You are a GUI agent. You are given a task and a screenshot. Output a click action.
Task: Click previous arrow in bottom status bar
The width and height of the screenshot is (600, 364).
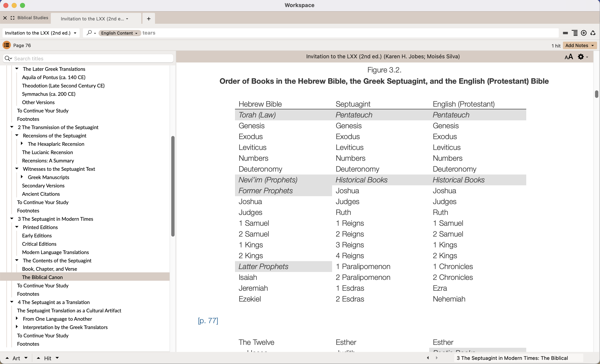pos(428,358)
